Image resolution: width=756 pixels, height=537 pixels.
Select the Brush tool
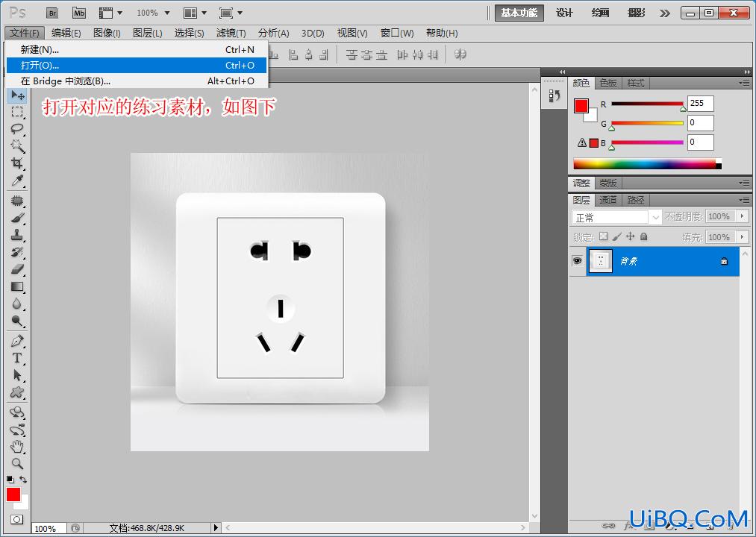17,217
